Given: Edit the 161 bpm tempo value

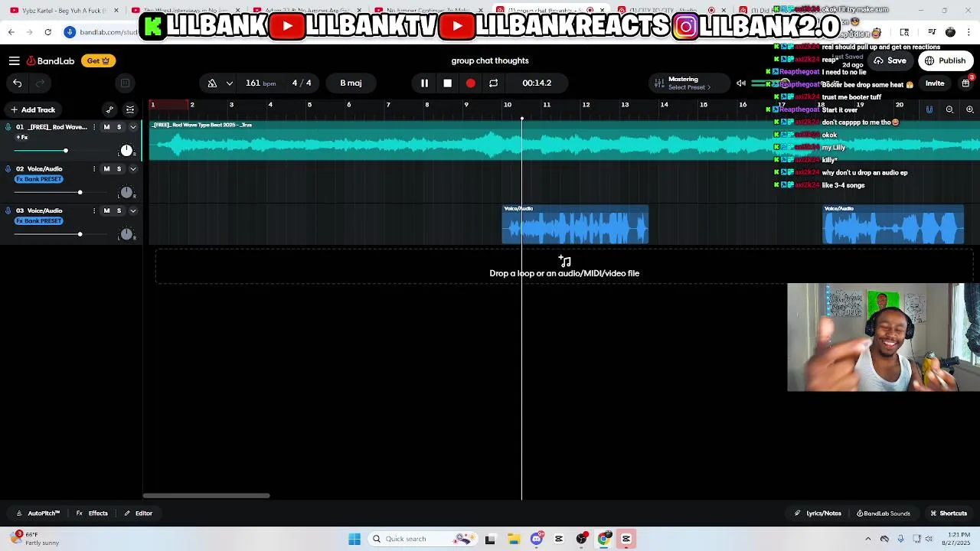Looking at the screenshot, I should click(x=260, y=83).
